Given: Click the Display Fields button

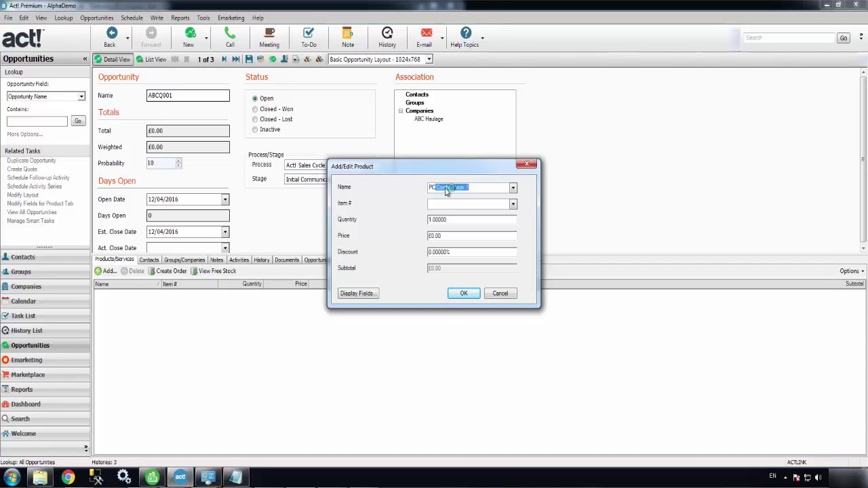Looking at the screenshot, I should click(x=358, y=293).
